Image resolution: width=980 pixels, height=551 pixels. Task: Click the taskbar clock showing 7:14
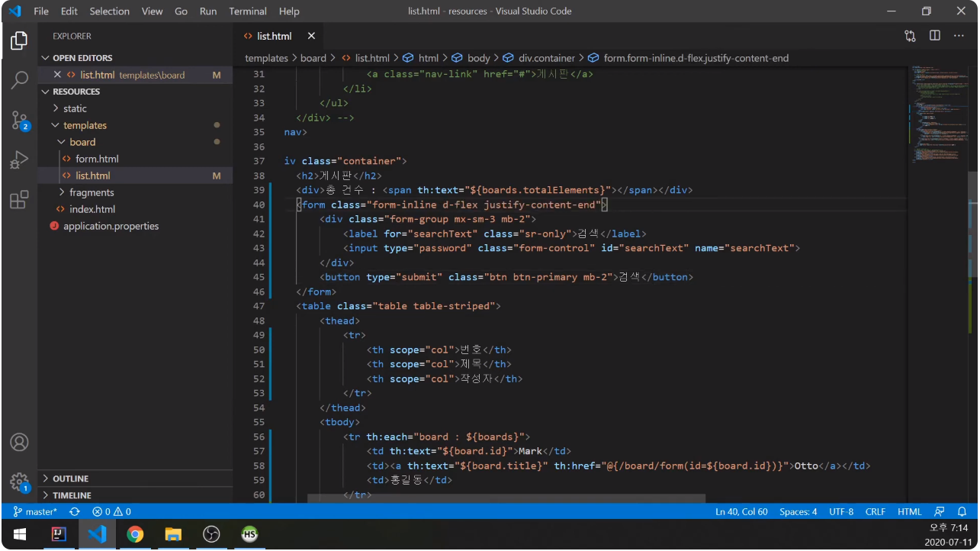tap(948, 528)
